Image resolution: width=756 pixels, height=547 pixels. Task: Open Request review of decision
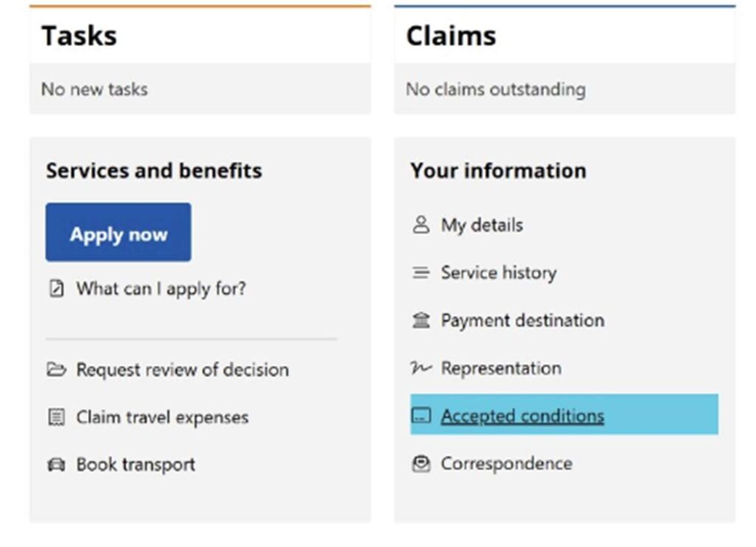click(183, 370)
